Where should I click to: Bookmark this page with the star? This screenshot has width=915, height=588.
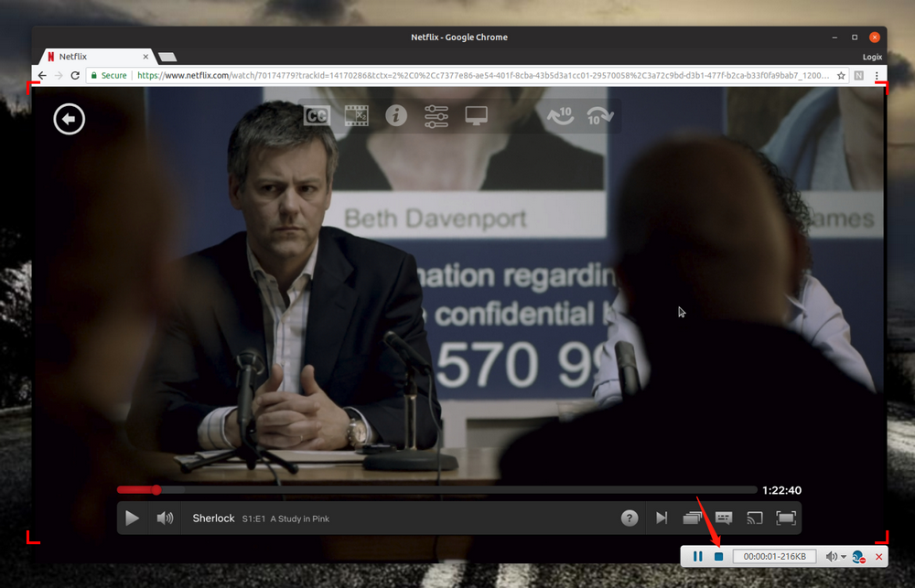click(841, 75)
